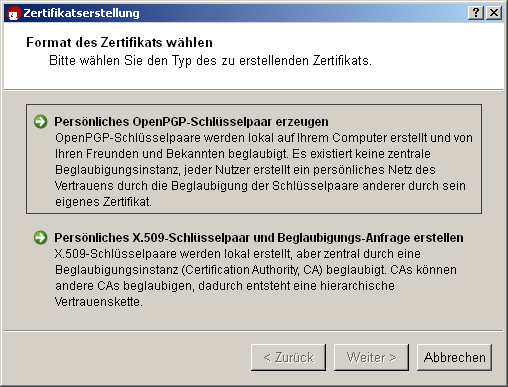
Task: Click the subtitle Bitte wählen Sie den Typ
Action: coord(210,61)
